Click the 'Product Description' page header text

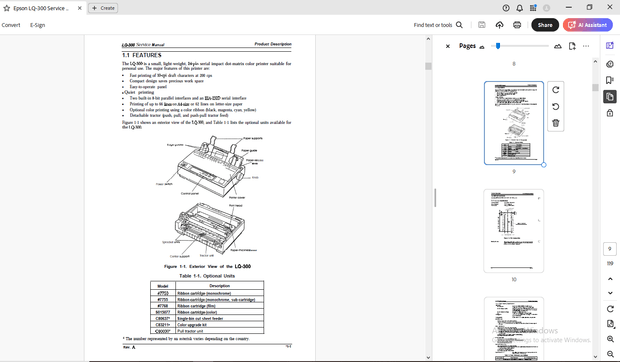(273, 44)
